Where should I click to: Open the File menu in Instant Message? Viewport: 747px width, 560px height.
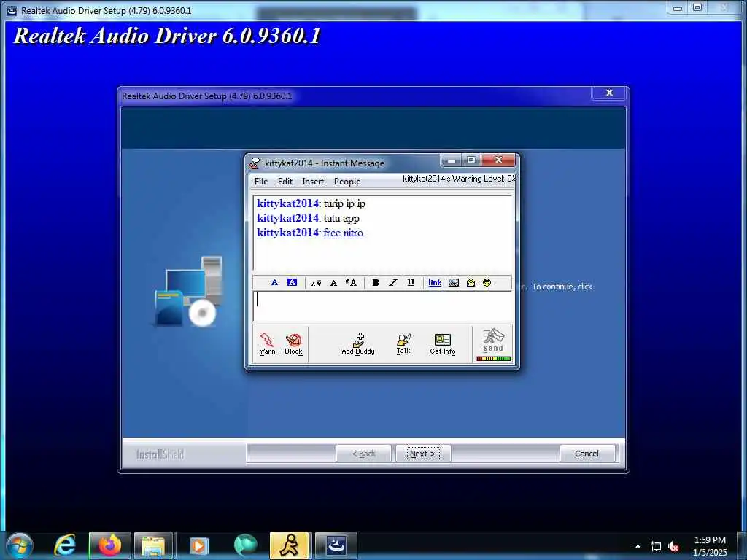[261, 182]
